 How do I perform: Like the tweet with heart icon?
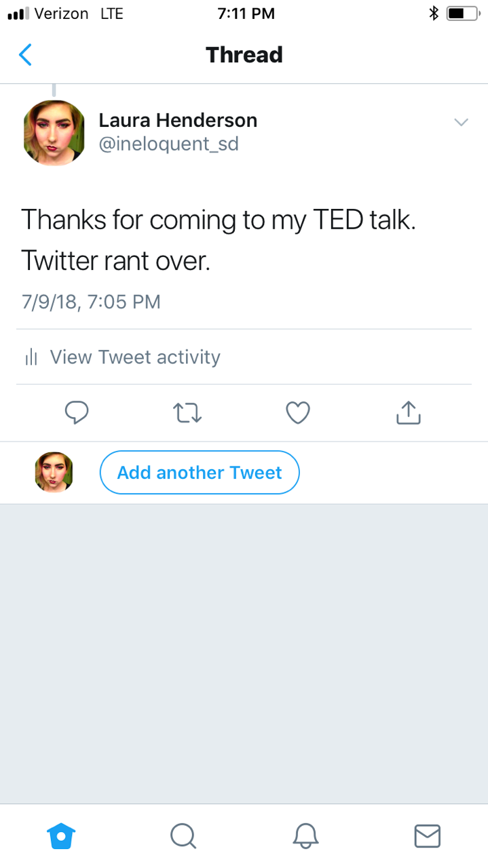298,412
